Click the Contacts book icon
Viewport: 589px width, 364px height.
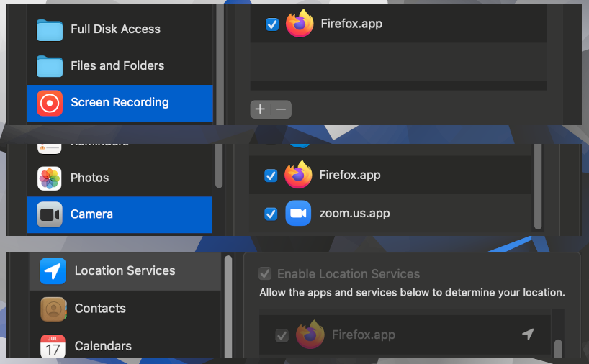[x=54, y=309]
